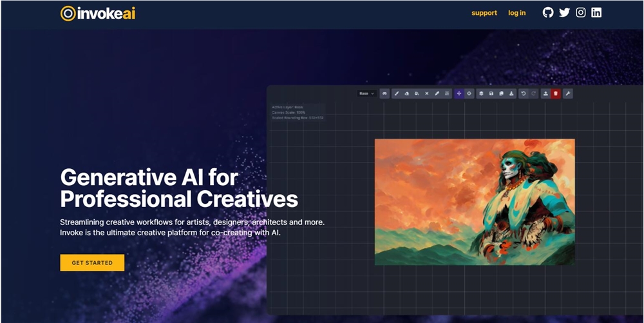
Task: Expand the Base layer dropdown
Action: pos(366,93)
